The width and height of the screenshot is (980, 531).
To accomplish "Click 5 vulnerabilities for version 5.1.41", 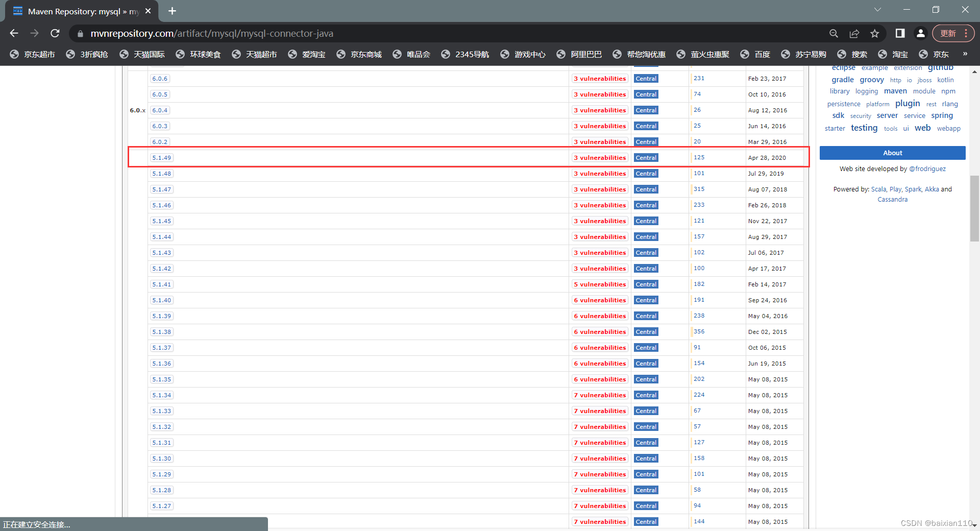I will pos(600,284).
